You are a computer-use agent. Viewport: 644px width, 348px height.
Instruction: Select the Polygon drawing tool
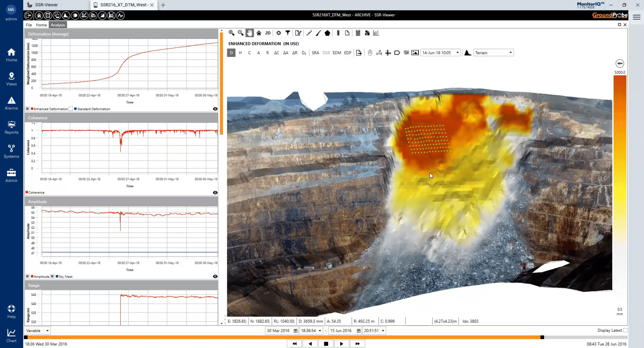(x=327, y=33)
